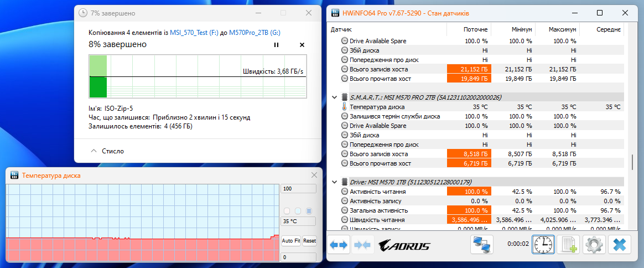Viewport: 644px width, 268px height.
Task: Click the Drive: MSI M570 1TB drive icon
Action: point(344,182)
